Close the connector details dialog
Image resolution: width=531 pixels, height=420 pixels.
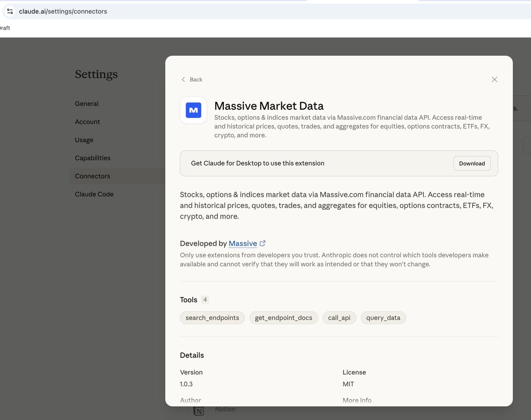(x=494, y=80)
